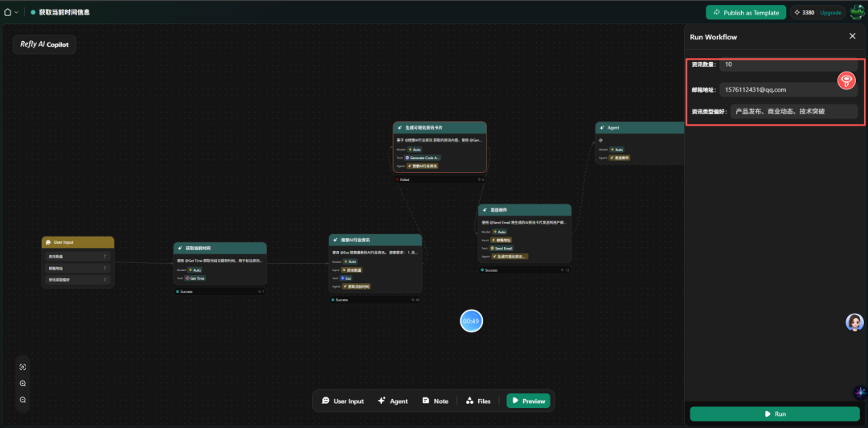Click the zoom out magnifier icon
Screen dimensions: 868x428
[23, 400]
